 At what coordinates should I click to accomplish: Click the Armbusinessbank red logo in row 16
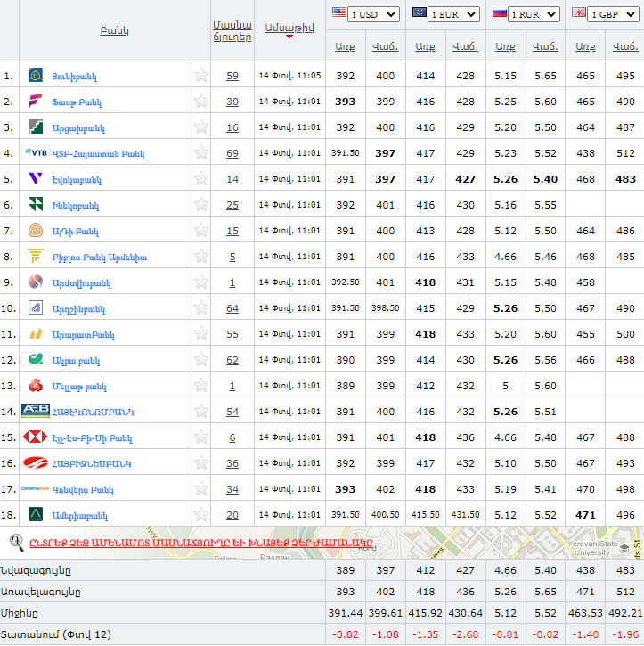(36, 462)
